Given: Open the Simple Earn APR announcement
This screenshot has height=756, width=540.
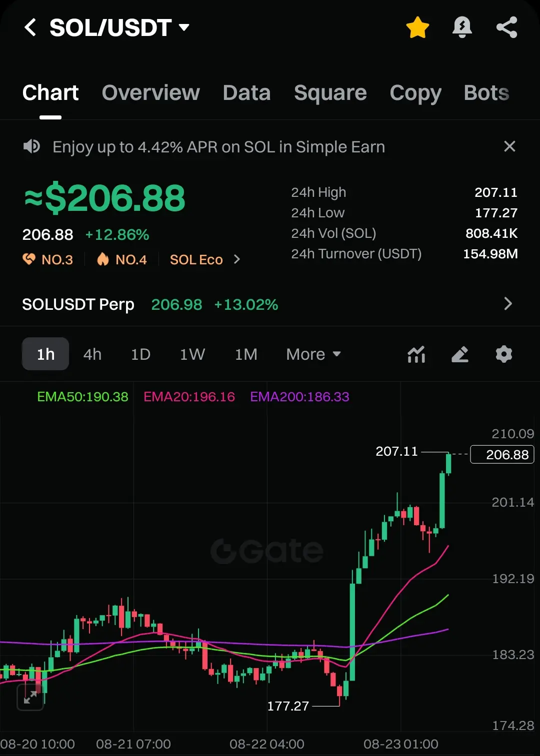Looking at the screenshot, I should pyautogui.click(x=219, y=147).
